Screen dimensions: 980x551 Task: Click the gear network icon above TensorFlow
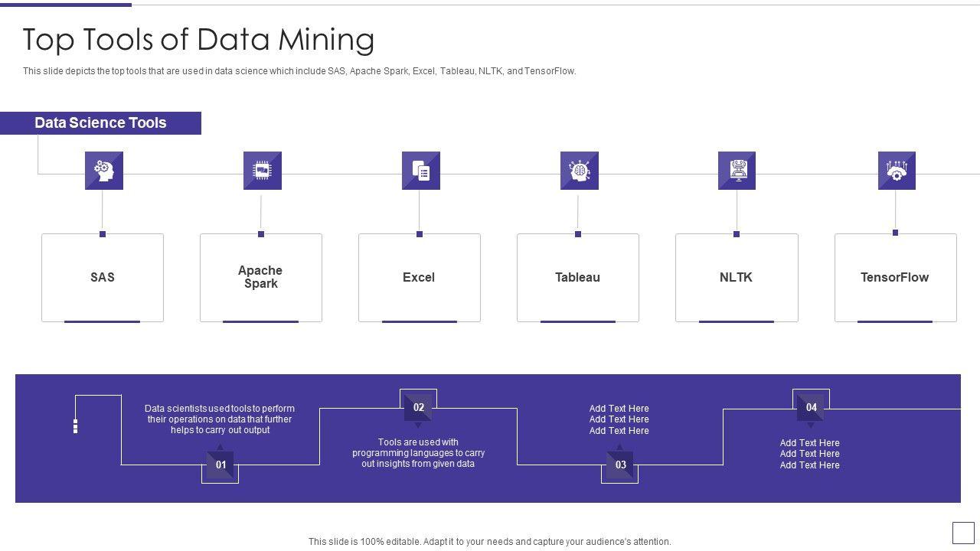click(x=896, y=171)
